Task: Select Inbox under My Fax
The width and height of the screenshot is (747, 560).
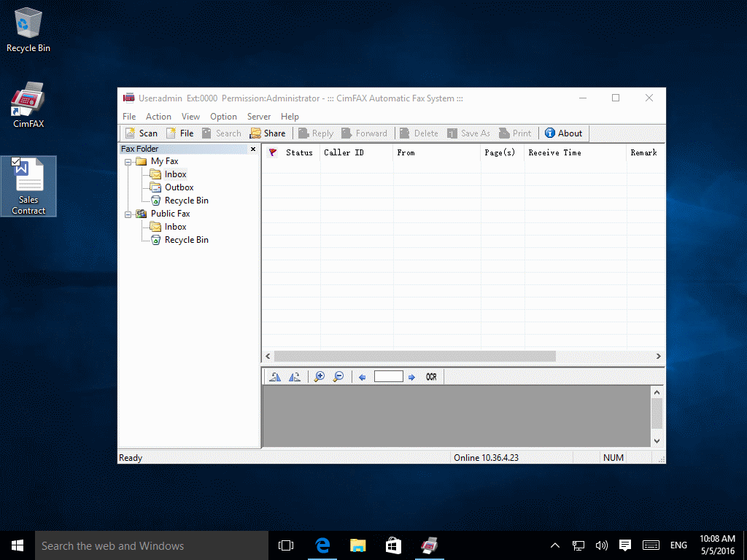Action: tap(175, 174)
